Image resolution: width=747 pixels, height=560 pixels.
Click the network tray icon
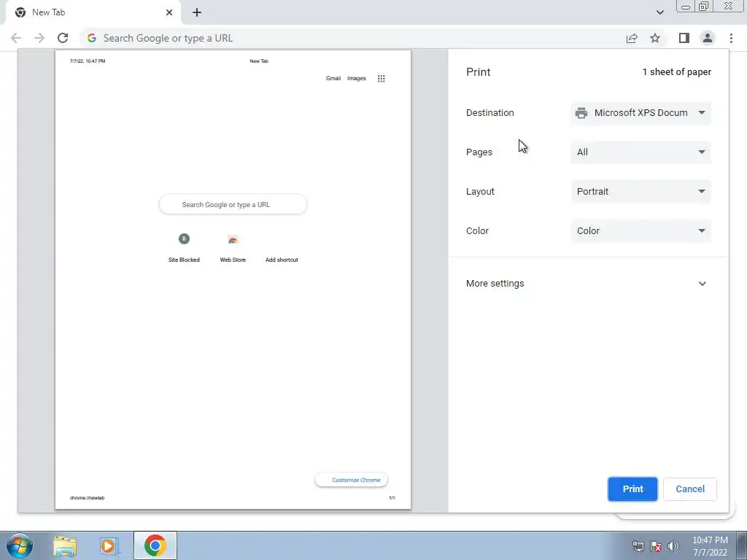coord(638,546)
